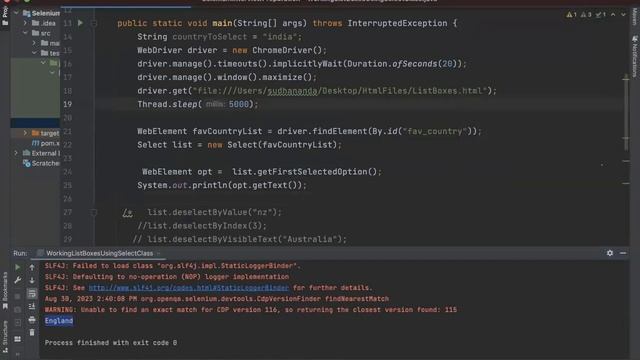This screenshot has height=360, width=640.
Task: Open the Bookmarks tool window
Action: point(5,291)
